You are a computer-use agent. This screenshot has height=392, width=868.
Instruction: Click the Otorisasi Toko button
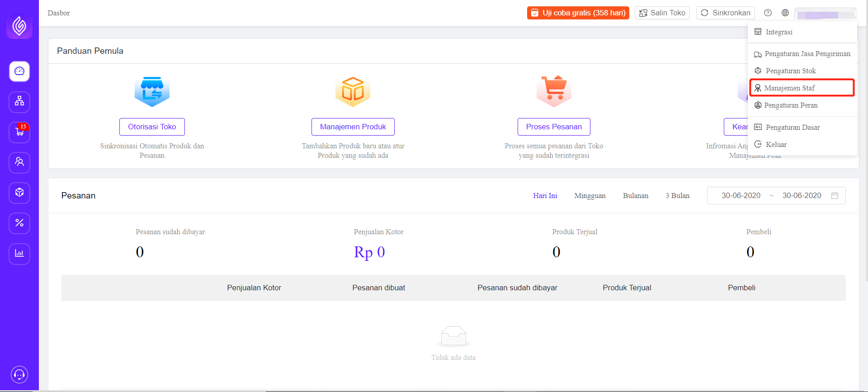point(152,127)
